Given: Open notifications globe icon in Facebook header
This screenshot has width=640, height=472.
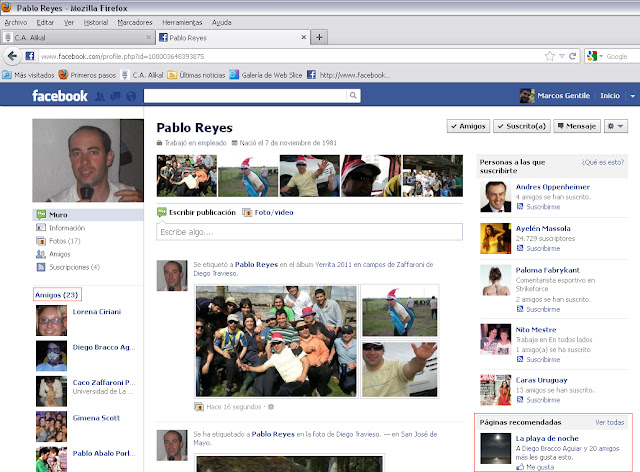Looking at the screenshot, I should click(131, 96).
